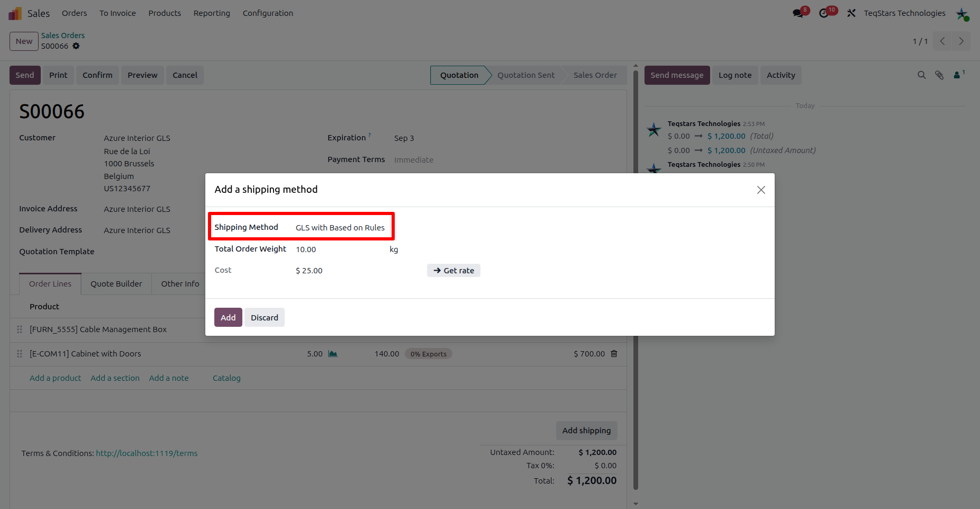Open the debug tools wrench icon
The image size is (980, 509).
(x=851, y=13)
